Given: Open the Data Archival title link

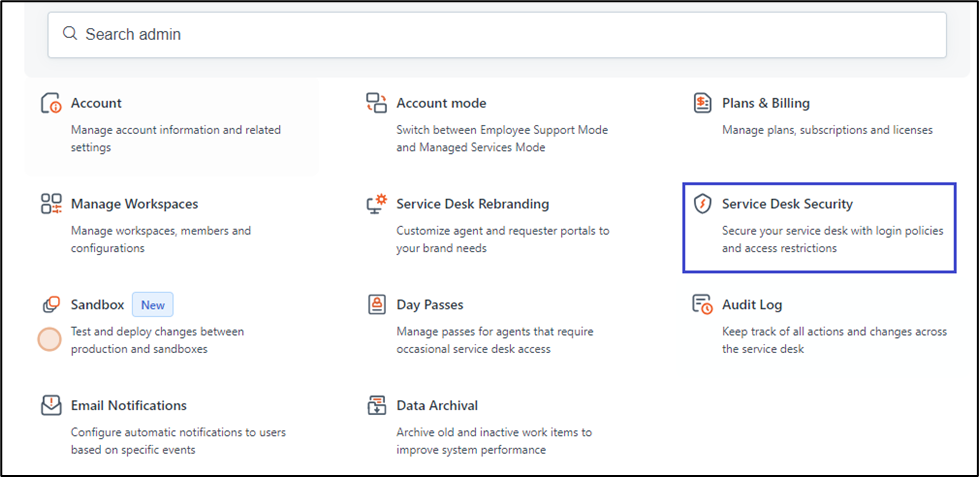Looking at the screenshot, I should coord(437,406).
